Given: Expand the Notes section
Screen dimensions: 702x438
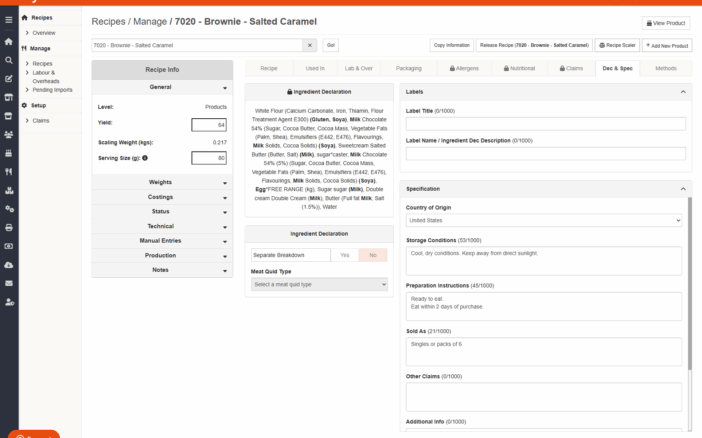Looking at the screenshot, I should point(162,270).
